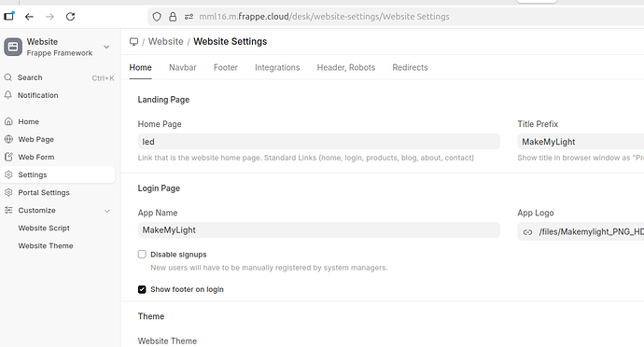This screenshot has width=644, height=347.
Task: Click the Landing Page section heading
Action: pyautogui.click(x=163, y=100)
